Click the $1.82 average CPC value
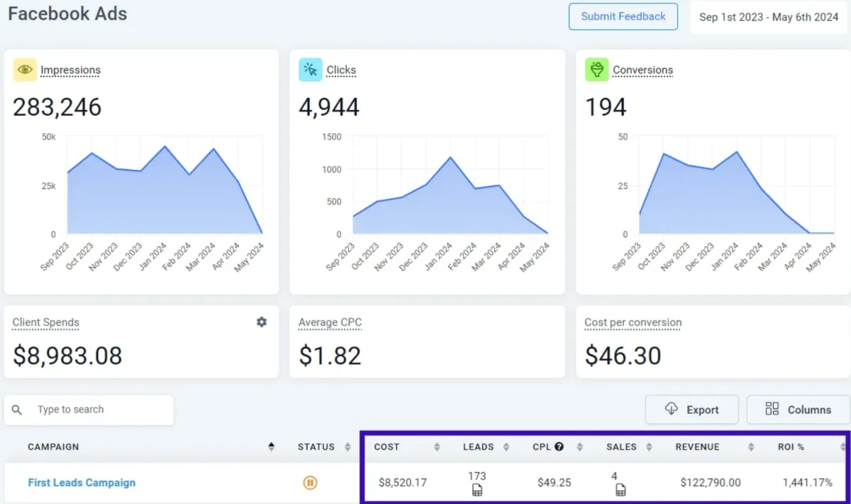Screen dimensions: 851x504 330,355
